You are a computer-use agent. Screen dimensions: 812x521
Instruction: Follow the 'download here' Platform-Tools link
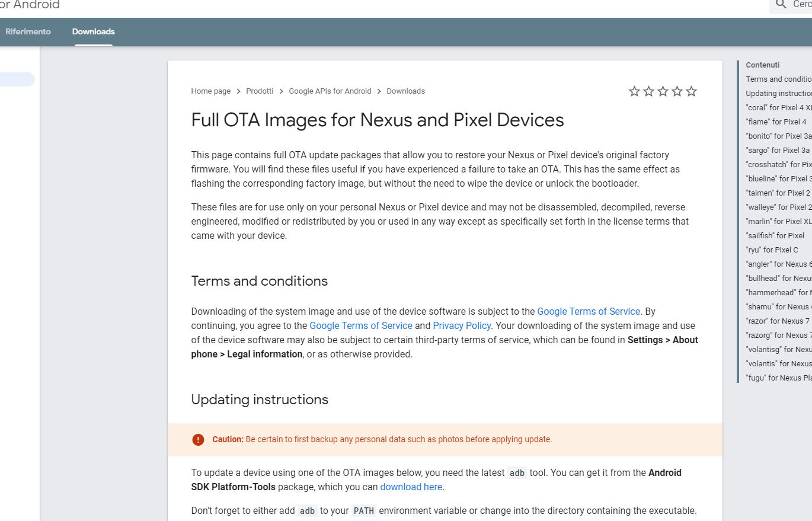[411, 487]
